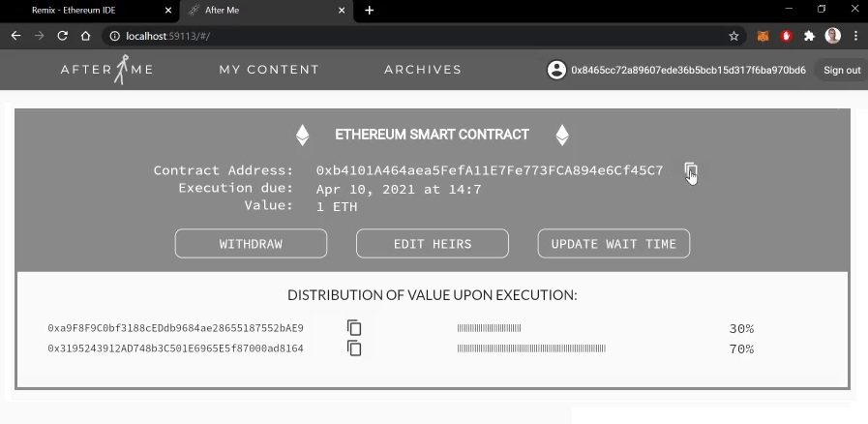Click the WITHDRAW button
Screen dimensions: 868x424
251,244
